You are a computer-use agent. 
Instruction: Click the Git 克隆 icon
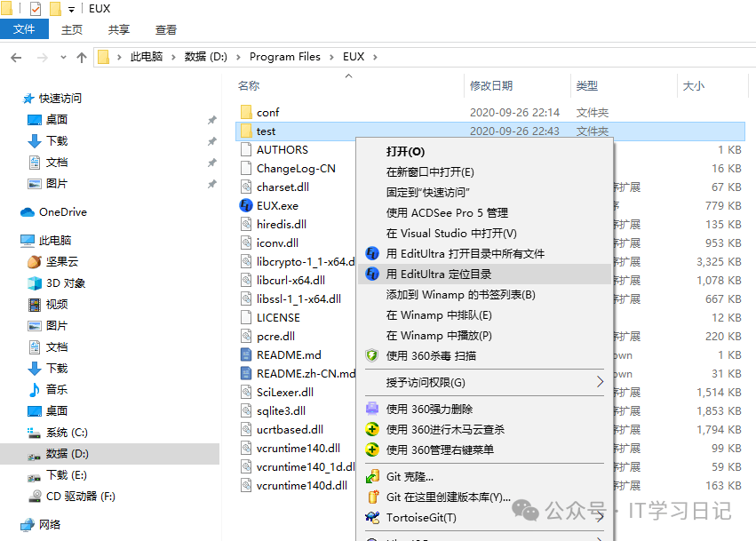(372, 477)
